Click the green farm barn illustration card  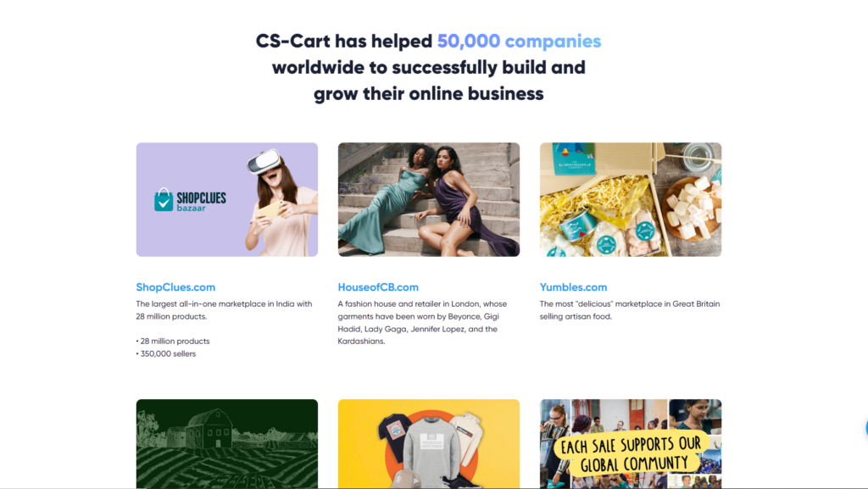(x=227, y=443)
